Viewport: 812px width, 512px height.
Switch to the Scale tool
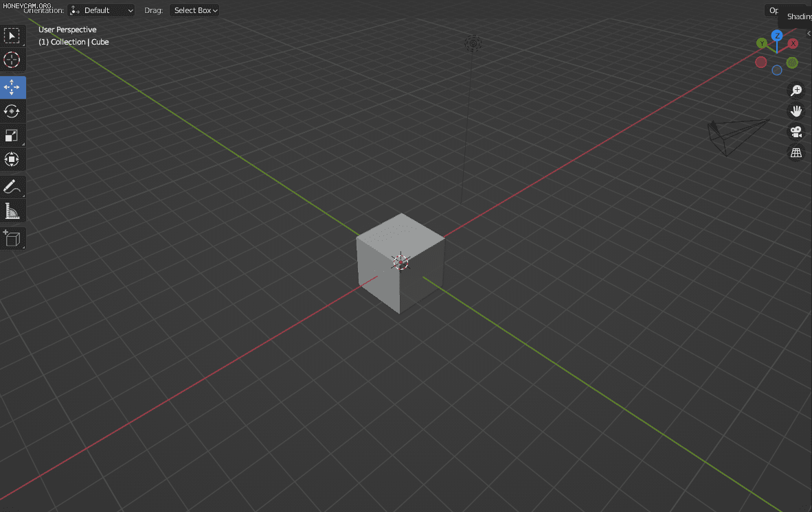coord(12,135)
